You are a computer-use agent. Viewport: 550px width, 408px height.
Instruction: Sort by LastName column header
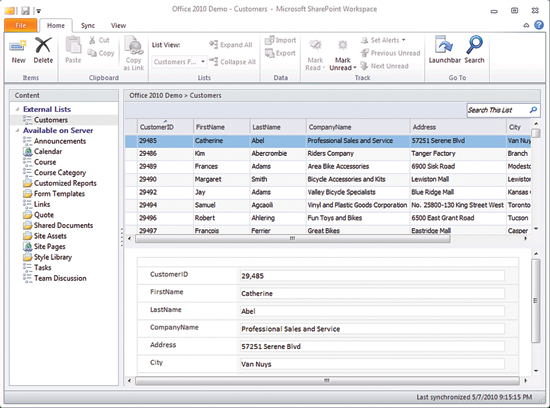[278, 127]
